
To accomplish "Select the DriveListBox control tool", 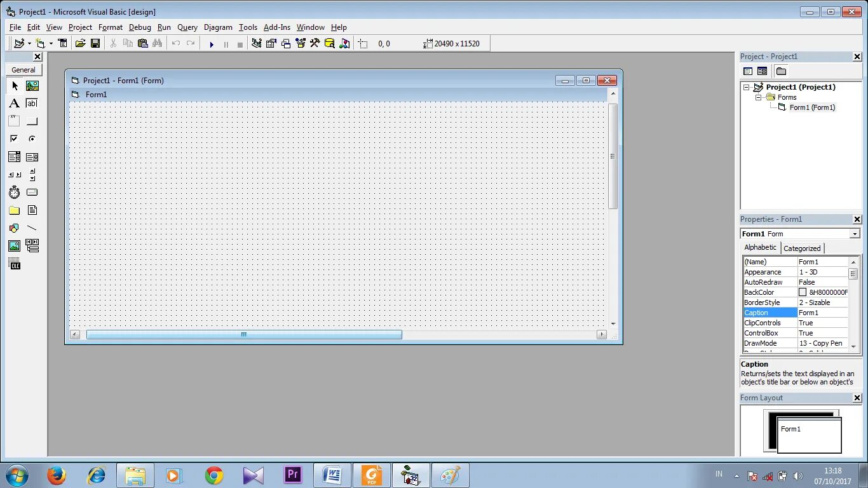I will 32,193.
